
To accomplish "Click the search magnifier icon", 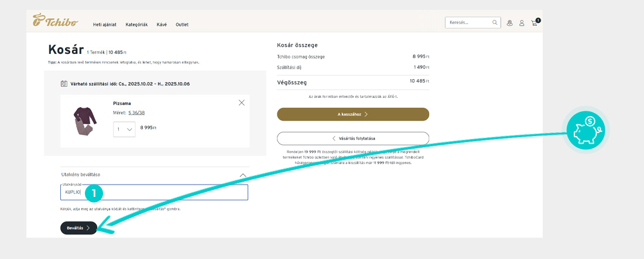I will click(495, 23).
